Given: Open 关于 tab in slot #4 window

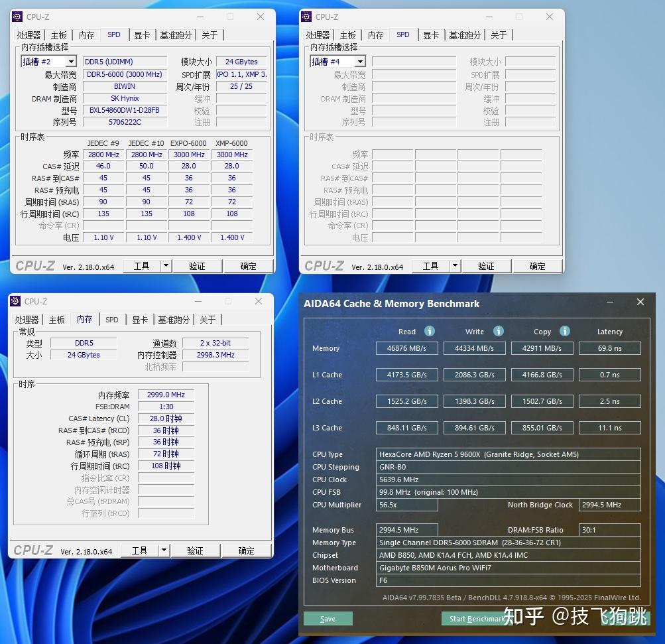Looking at the screenshot, I should 499,35.
